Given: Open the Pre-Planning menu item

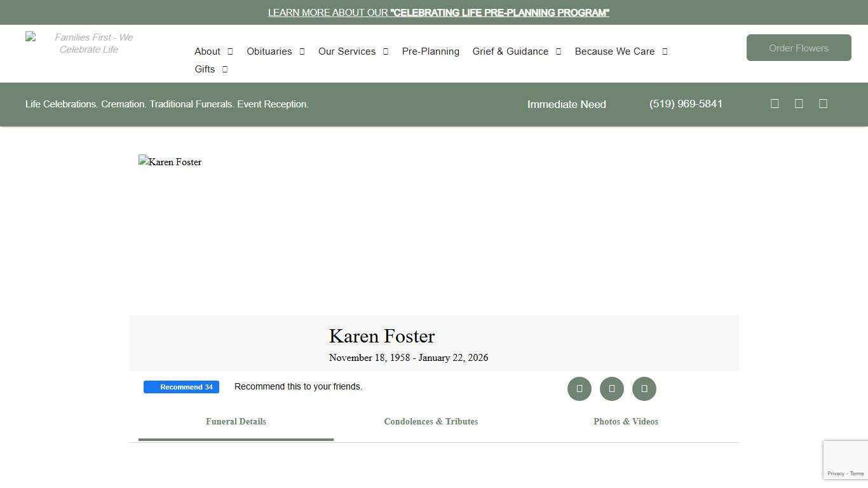Looking at the screenshot, I should click(x=430, y=51).
